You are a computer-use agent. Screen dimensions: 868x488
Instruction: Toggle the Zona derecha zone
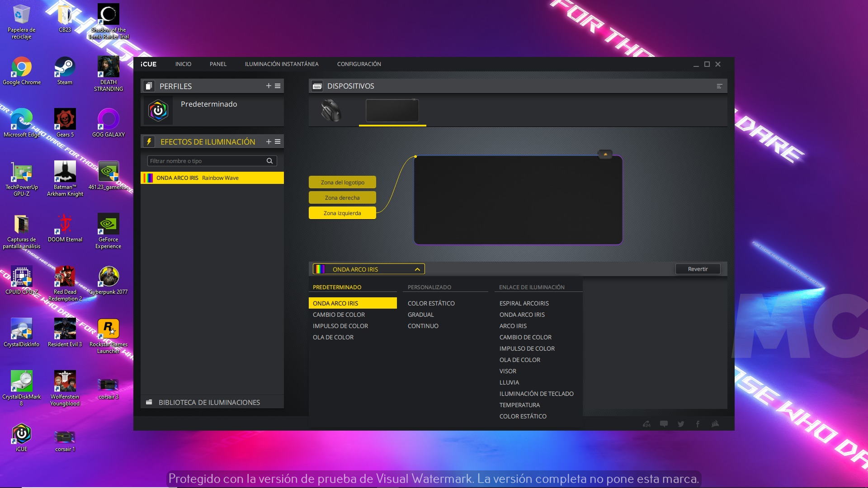[x=342, y=197]
